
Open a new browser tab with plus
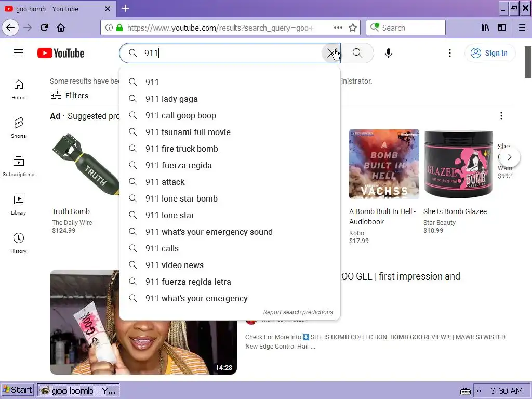[x=125, y=8]
